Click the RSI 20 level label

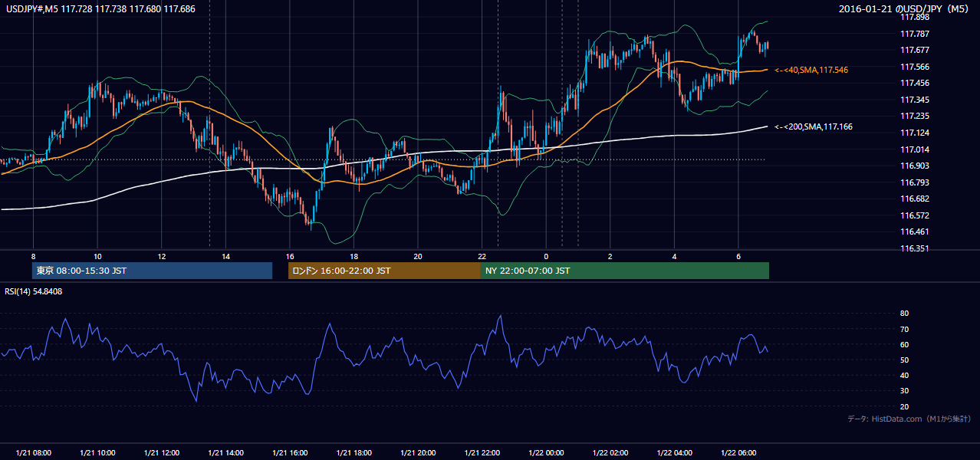(x=904, y=406)
